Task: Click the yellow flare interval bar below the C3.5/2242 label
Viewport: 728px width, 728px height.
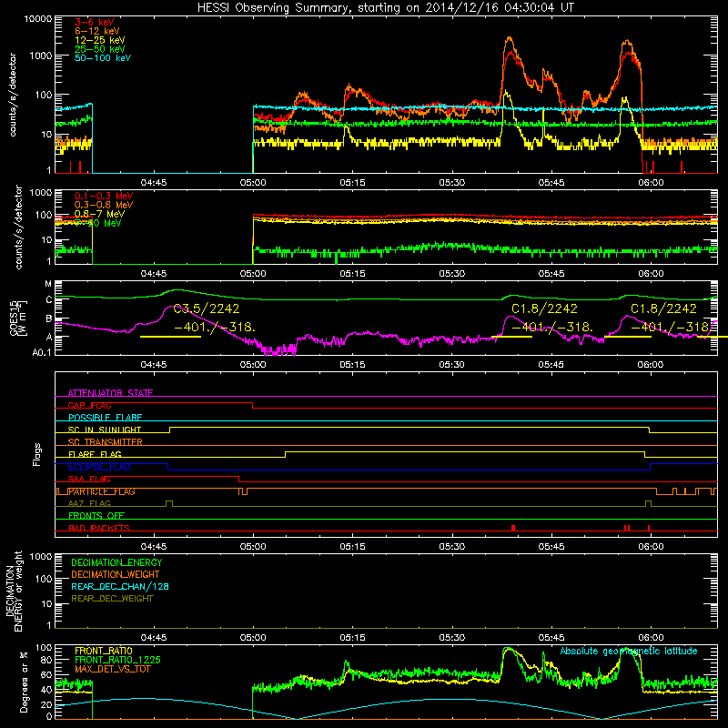Action: [x=170, y=337]
